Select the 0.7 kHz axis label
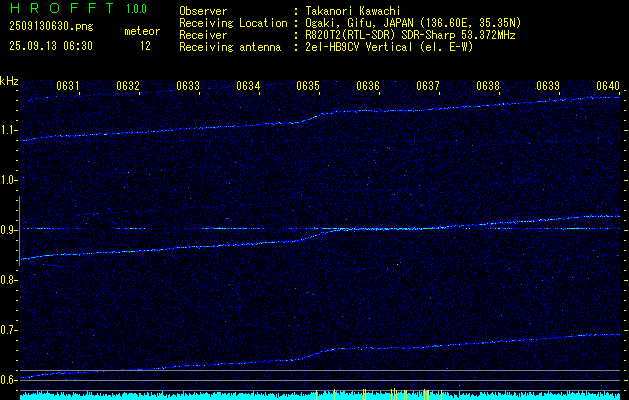629x400 pixels. (9, 330)
